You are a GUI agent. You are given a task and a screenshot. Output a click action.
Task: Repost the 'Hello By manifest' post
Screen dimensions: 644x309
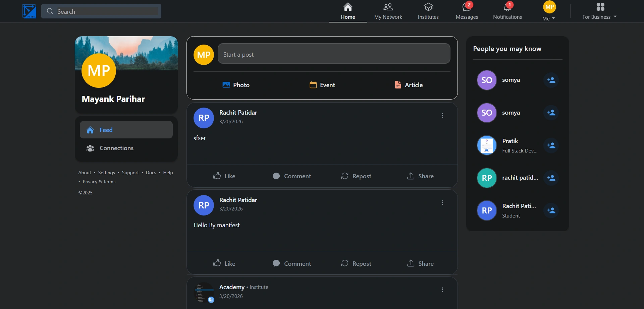tap(356, 263)
